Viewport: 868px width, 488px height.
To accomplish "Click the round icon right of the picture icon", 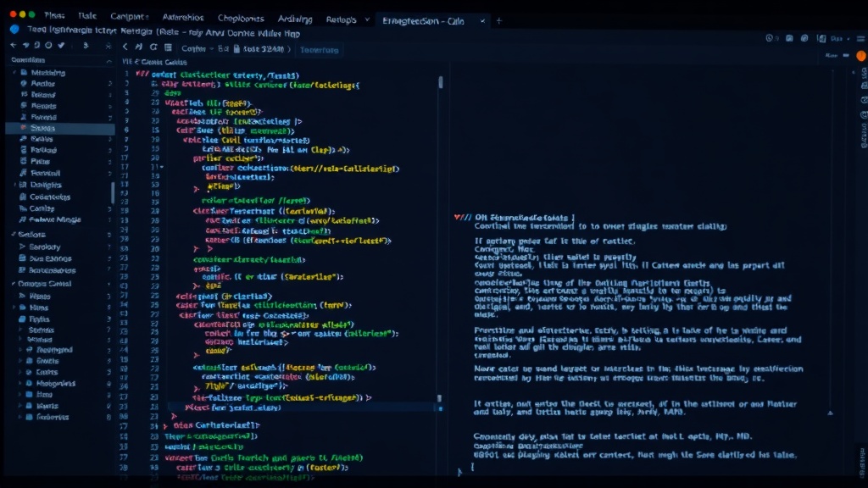I will click(804, 38).
